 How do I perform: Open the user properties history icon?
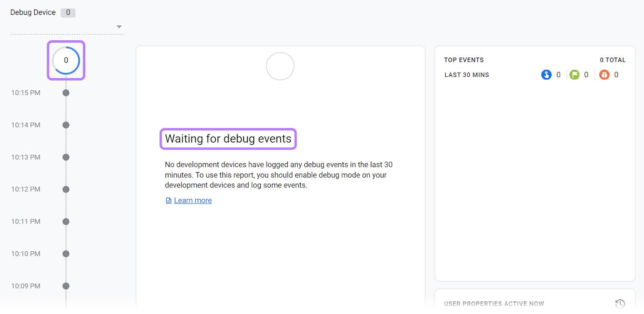pyautogui.click(x=620, y=304)
